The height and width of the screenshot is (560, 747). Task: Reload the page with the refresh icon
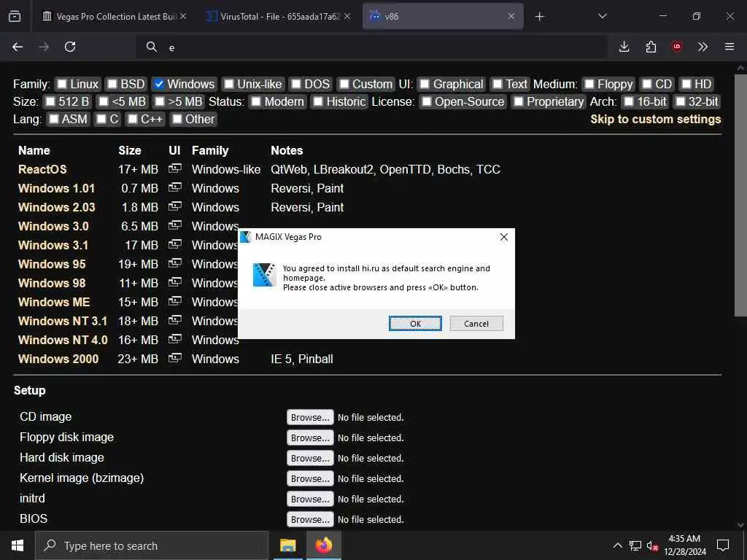70,47
